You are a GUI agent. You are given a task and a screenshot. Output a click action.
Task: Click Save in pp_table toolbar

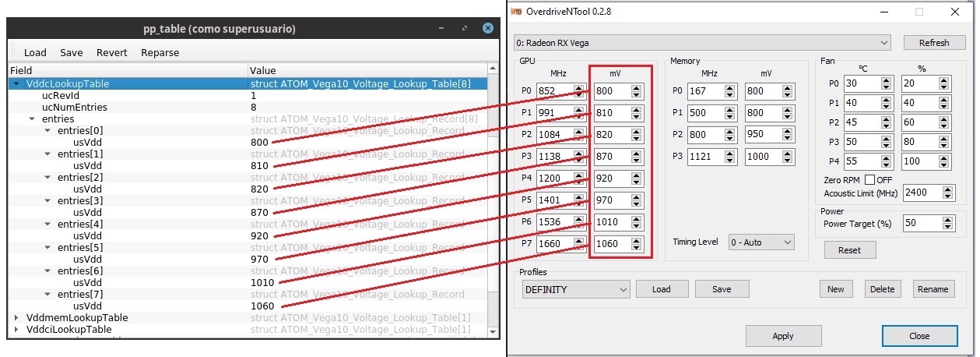pyautogui.click(x=72, y=53)
